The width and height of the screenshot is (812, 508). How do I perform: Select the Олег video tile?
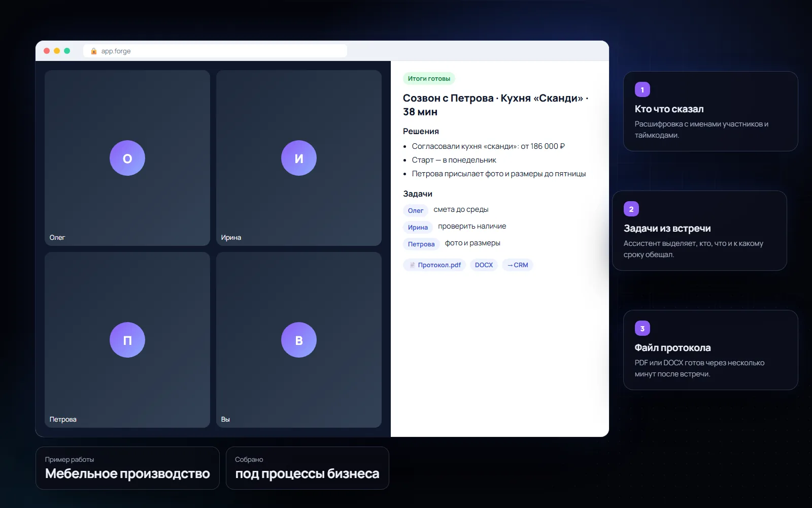click(127, 158)
